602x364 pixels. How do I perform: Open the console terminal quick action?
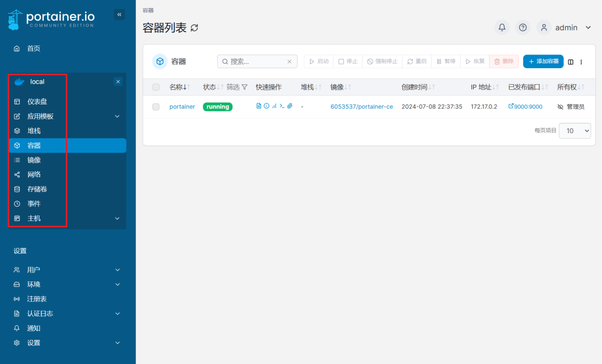click(282, 106)
